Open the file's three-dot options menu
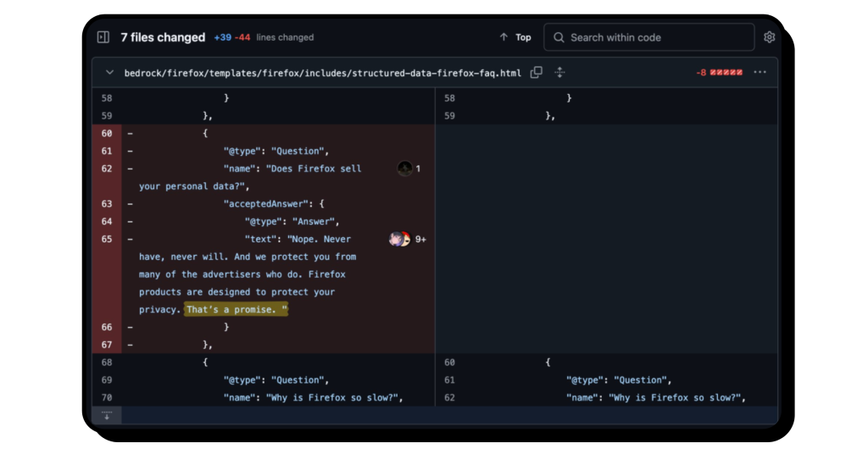Viewport: 868px width, 460px height. (x=759, y=73)
